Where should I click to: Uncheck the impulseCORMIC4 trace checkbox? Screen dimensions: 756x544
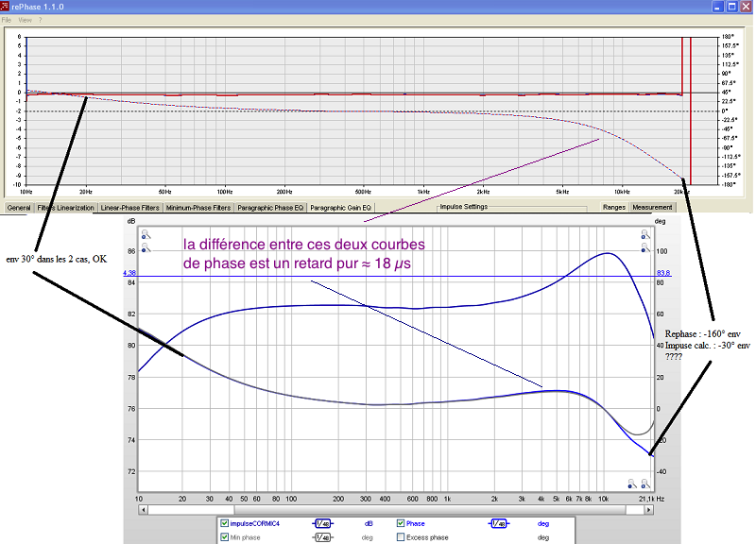(x=224, y=523)
